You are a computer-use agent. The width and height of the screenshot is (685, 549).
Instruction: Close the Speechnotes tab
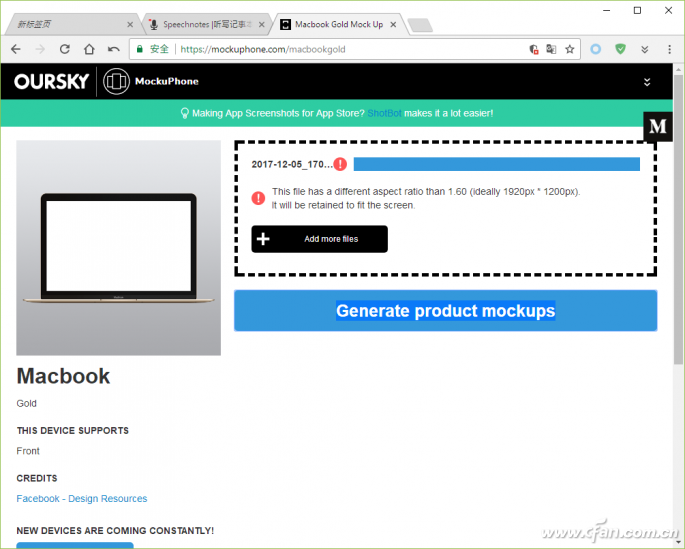coord(261,25)
